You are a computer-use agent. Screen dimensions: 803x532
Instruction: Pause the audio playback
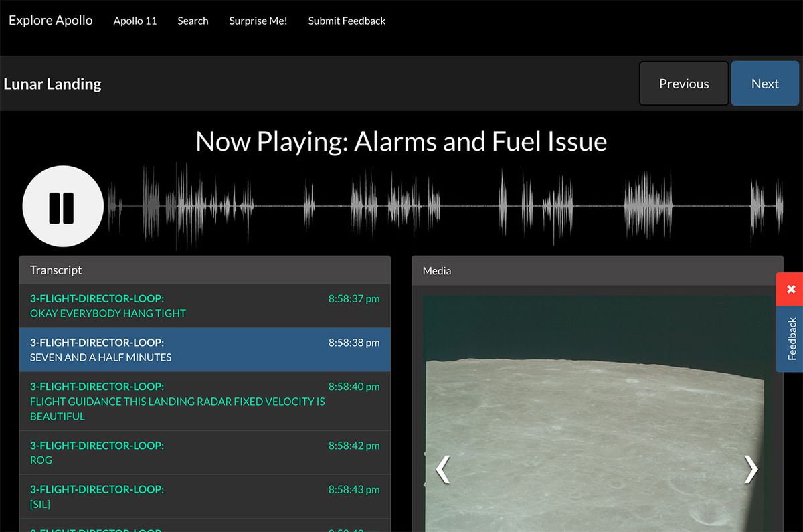pyautogui.click(x=62, y=207)
